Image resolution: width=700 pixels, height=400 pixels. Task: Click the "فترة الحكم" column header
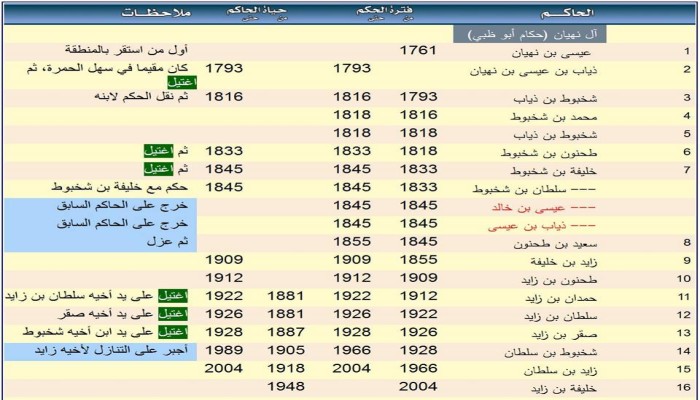point(384,11)
